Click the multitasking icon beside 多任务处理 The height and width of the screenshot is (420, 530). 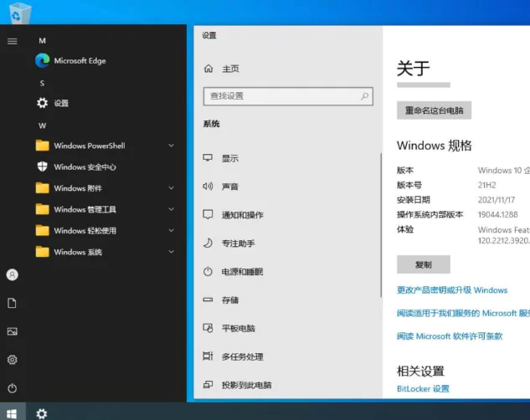208,356
